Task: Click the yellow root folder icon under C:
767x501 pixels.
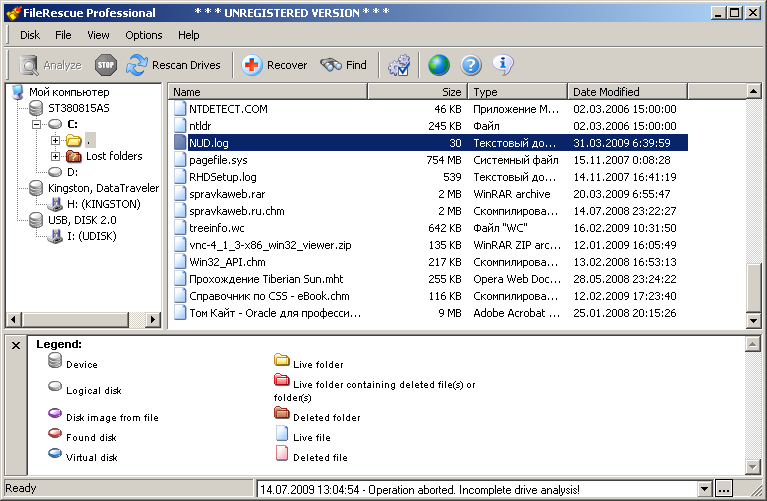Action: pyautogui.click(x=73, y=140)
